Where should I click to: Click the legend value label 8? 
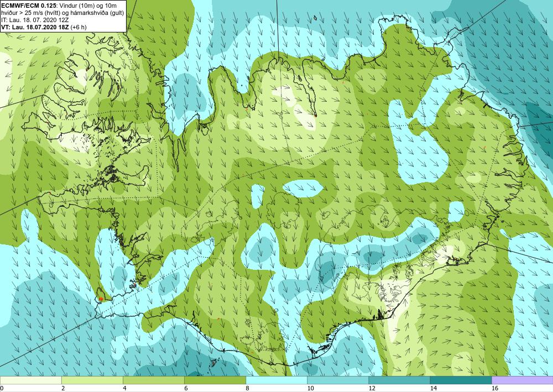pyautogui.click(x=247, y=388)
